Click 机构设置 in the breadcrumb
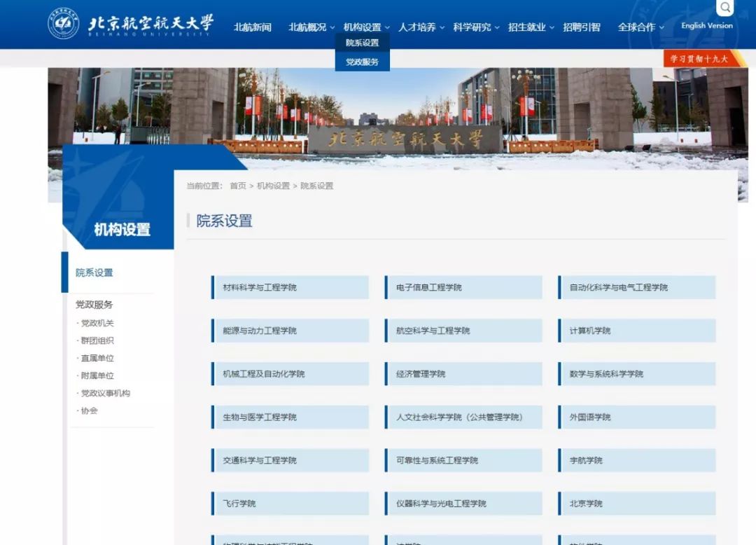This screenshot has width=756, height=545. coord(273,186)
